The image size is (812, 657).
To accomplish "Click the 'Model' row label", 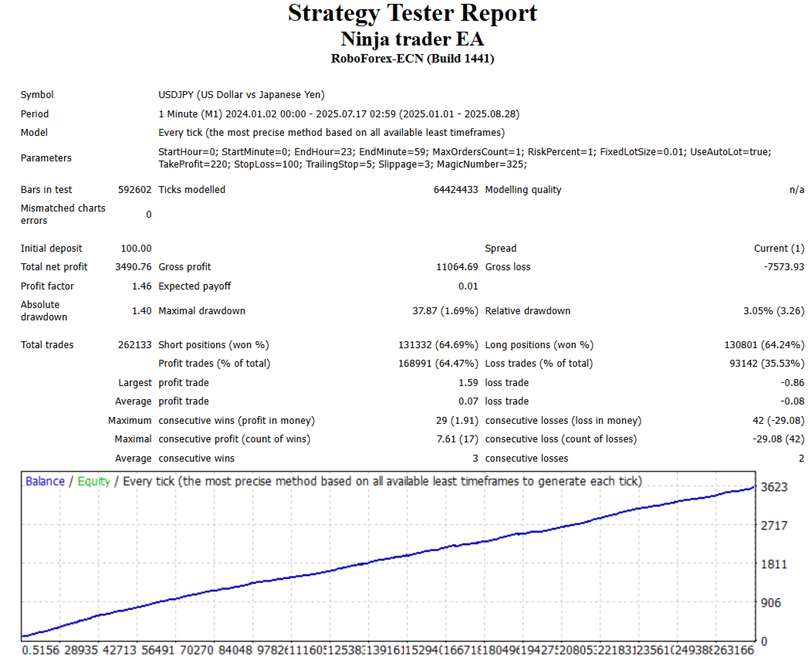I will 34,133.
